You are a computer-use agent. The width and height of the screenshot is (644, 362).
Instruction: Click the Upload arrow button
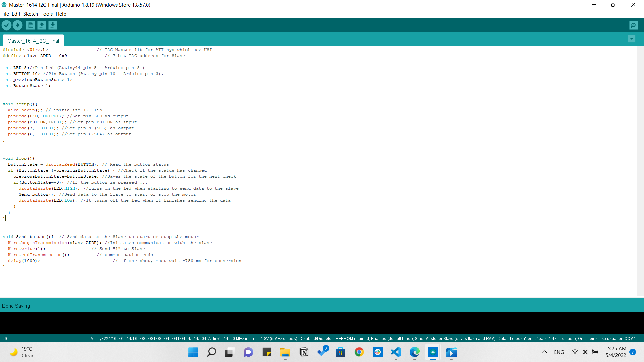point(17,25)
